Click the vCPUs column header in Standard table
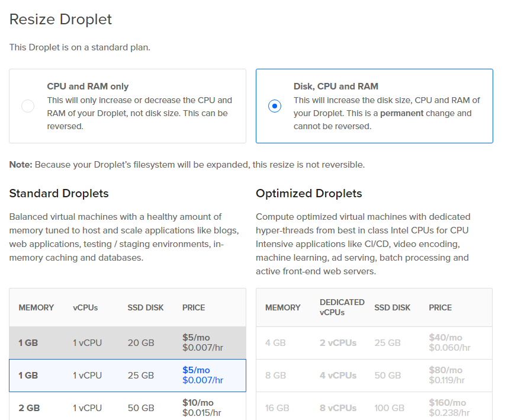 85,307
